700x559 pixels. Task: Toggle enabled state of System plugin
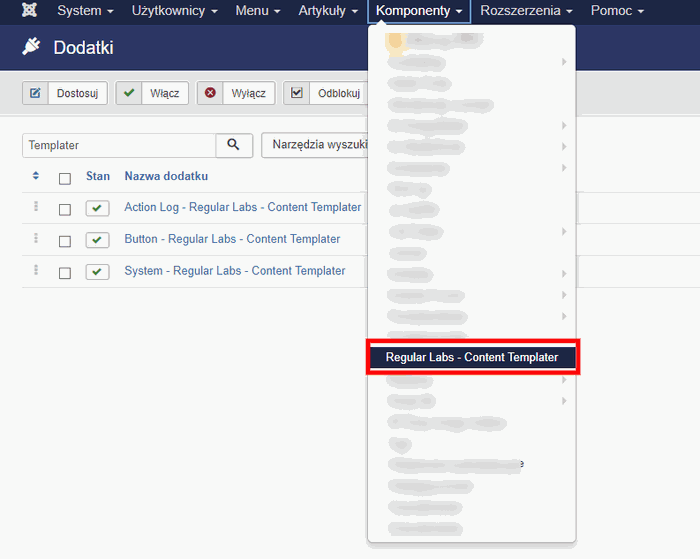(x=97, y=271)
